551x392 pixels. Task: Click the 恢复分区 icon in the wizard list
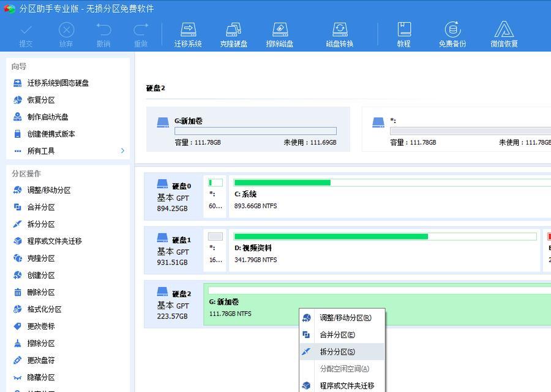[x=18, y=100]
